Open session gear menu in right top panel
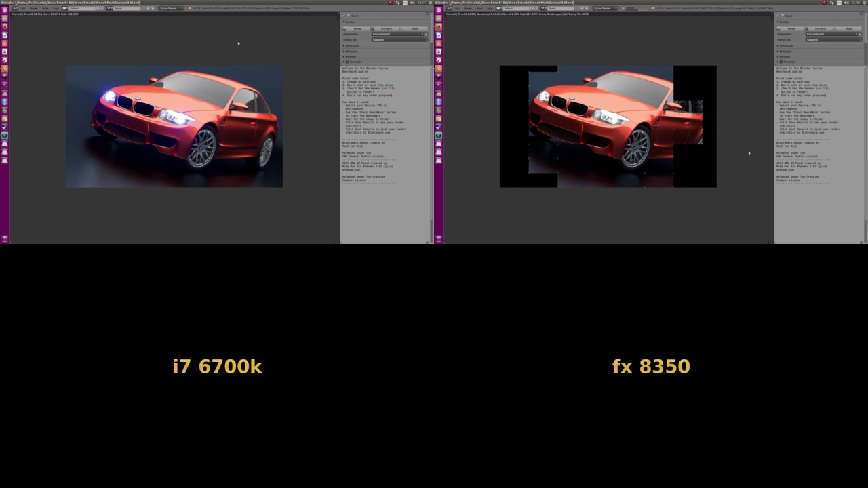Viewport: 868px width, 488px height. [865, 3]
